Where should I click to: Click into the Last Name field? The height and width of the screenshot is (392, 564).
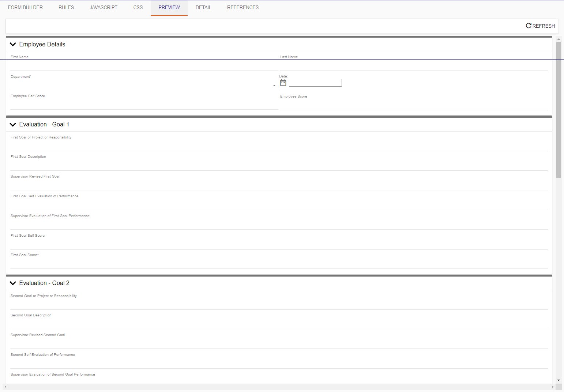(413, 66)
